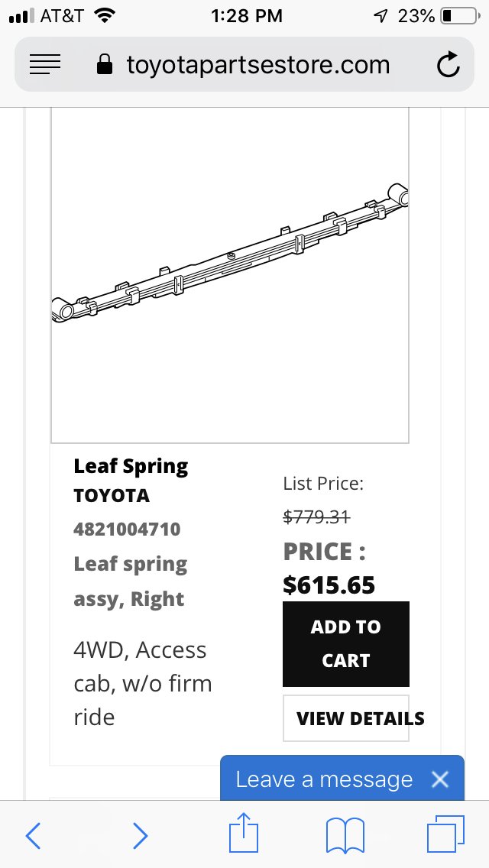
Task: Tap the Safari reader view lines icon
Action: coord(45,65)
